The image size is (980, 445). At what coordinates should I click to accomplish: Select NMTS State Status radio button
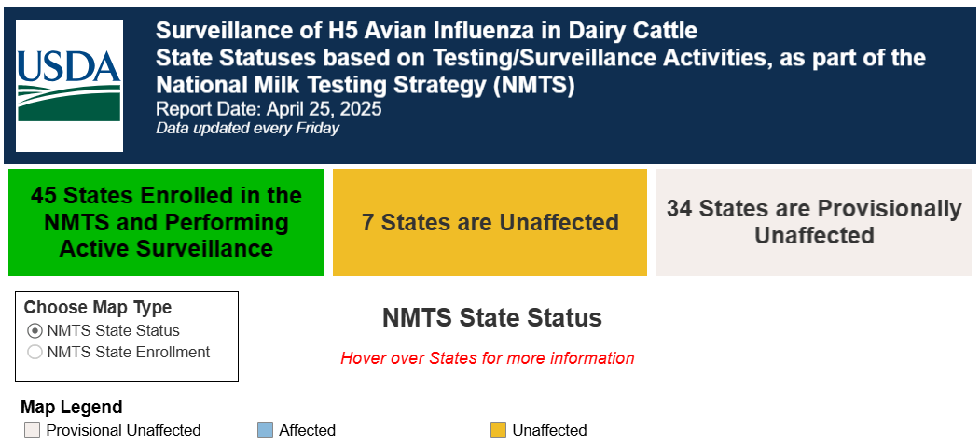tap(35, 330)
